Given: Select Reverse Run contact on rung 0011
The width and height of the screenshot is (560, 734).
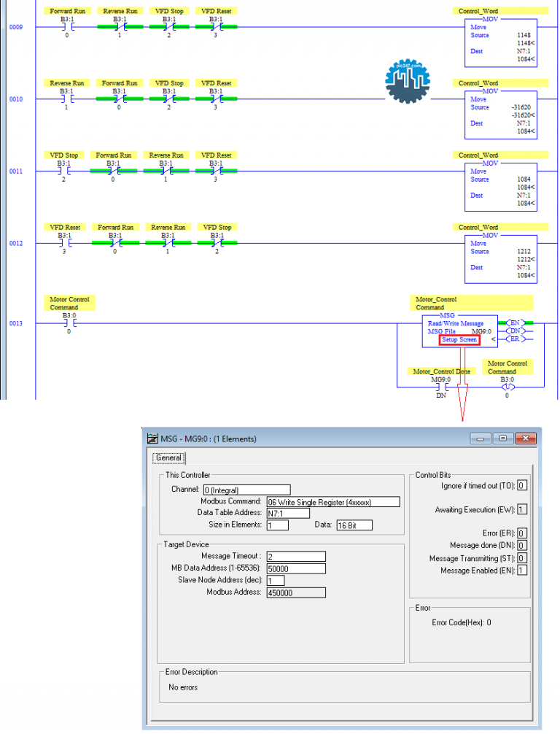Looking at the screenshot, I should pyautogui.click(x=166, y=171).
